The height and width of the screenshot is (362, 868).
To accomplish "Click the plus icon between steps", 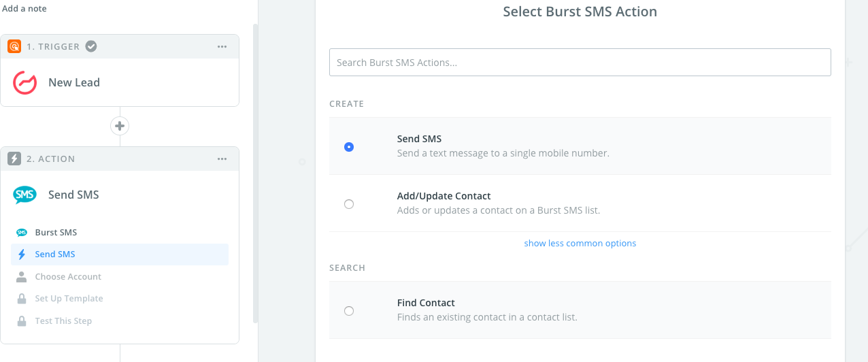I will click(120, 126).
